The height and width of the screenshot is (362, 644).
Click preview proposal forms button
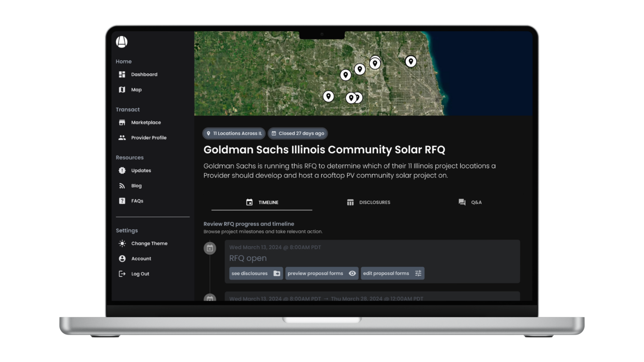[321, 274]
